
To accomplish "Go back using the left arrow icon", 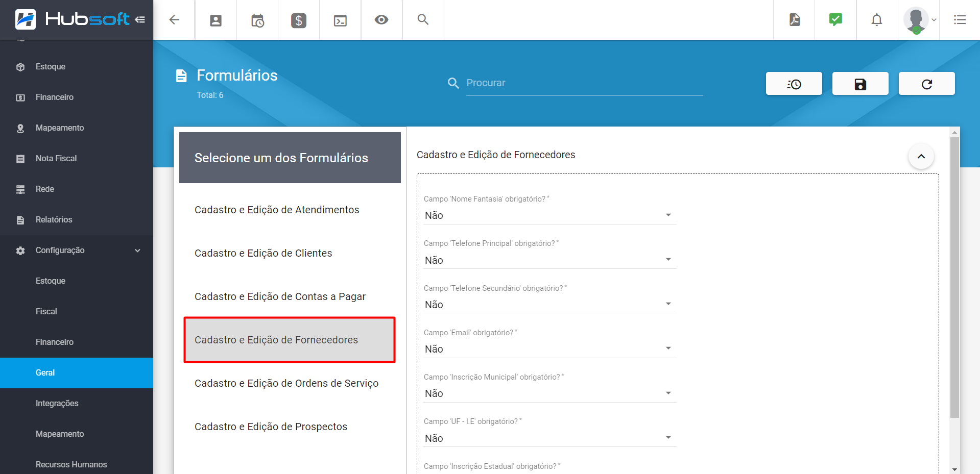I will (174, 20).
